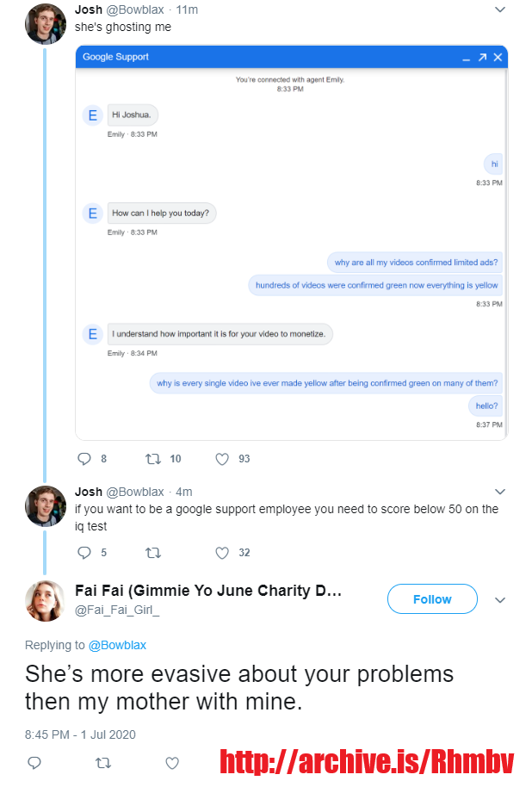Image resolution: width=532 pixels, height=787 pixels.
Task: Retweet the tweet with 10 retweets
Action: point(152,459)
